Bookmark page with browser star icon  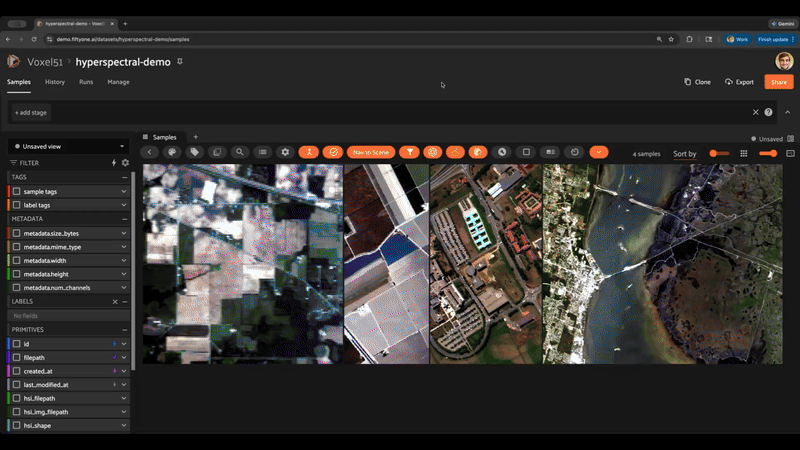(671, 39)
